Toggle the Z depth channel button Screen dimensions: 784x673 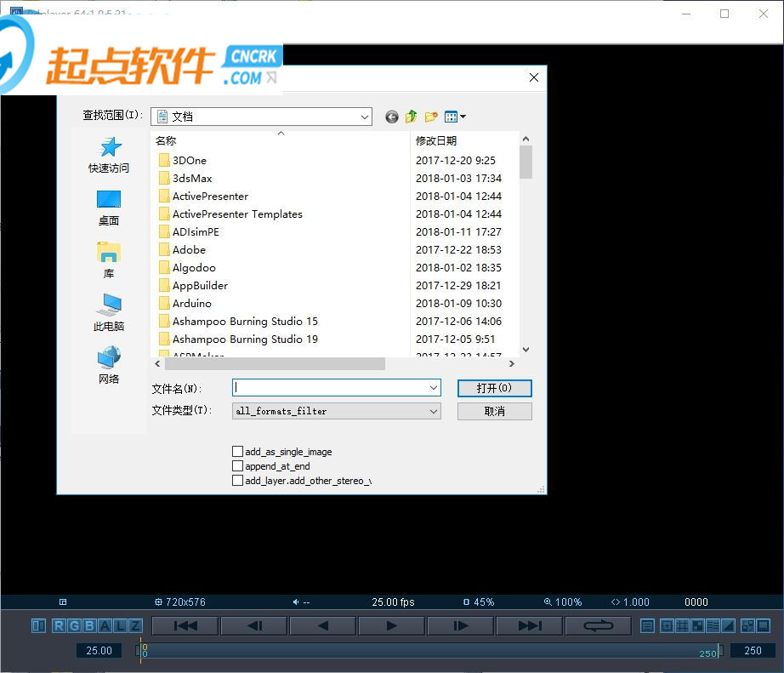pos(135,625)
